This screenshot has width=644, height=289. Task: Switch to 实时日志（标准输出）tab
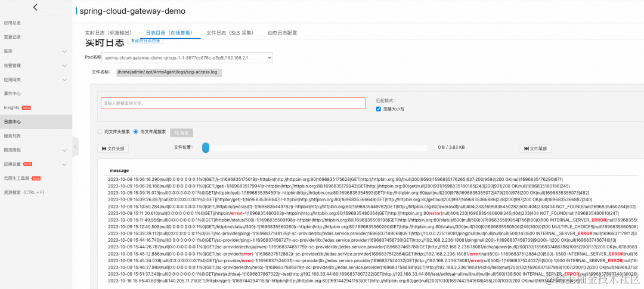point(109,33)
